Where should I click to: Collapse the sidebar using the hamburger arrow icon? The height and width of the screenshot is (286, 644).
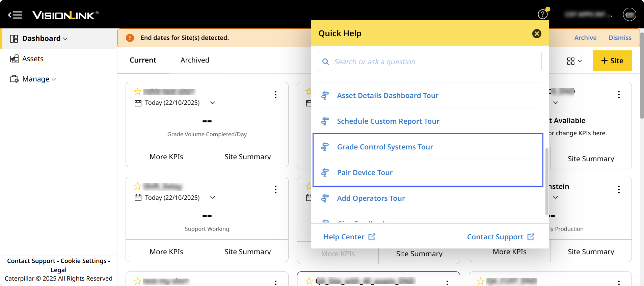15,15
